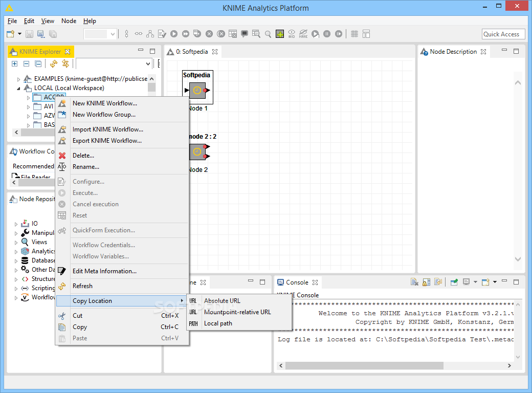Select Node 2 in the workflow canvas
The height and width of the screenshot is (393, 532).
(x=197, y=151)
